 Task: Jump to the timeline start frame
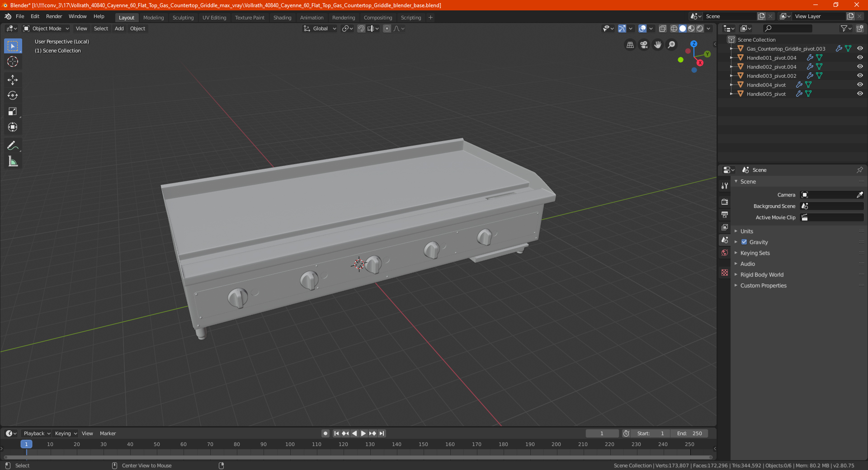coord(336,433)
